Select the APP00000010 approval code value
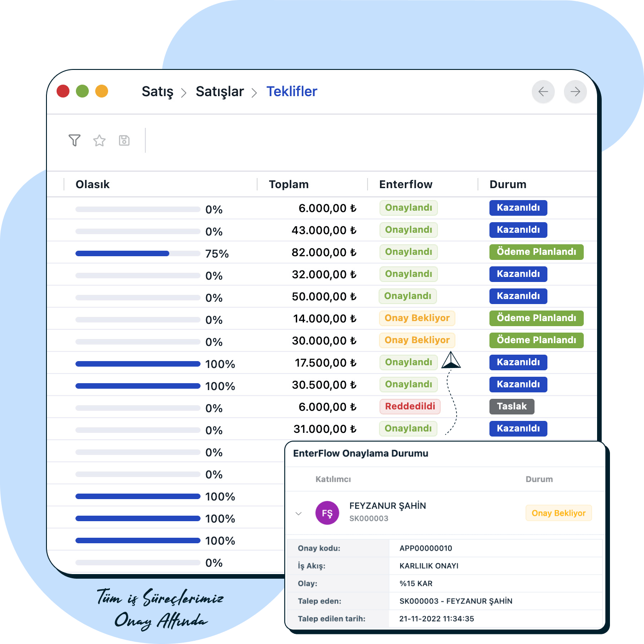The height and width of the screenshot is (644, 644). click(425, 548)
